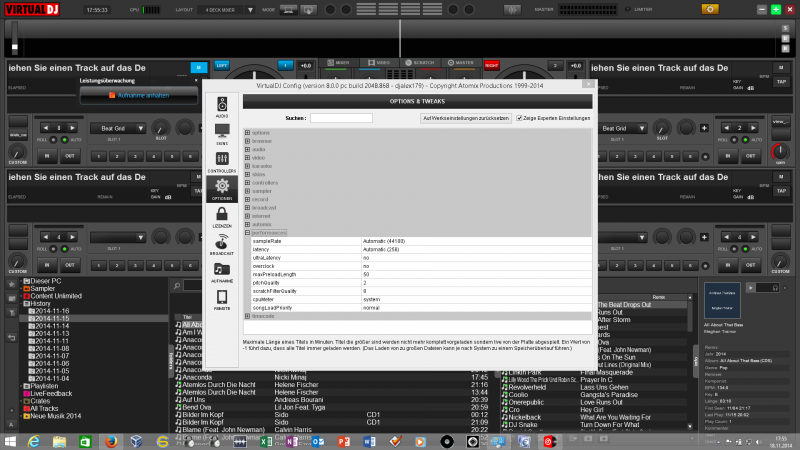The image size is (800, 450).
Task: Expand the browser category
Action: click(247, 141)
